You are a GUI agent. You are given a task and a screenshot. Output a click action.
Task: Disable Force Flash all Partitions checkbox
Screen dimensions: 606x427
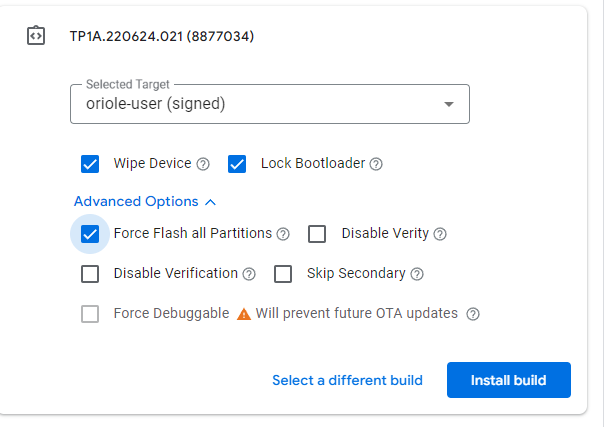tap(90, 234)
